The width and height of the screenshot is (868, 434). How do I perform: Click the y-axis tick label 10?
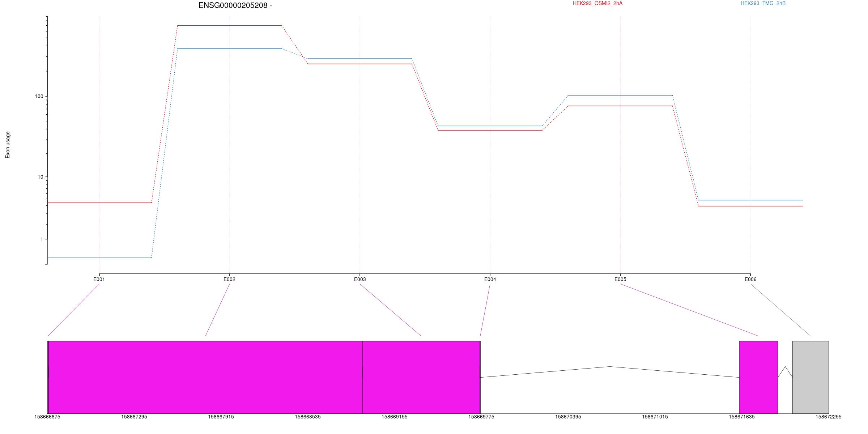pyautogui.click(x=40, y=177)
